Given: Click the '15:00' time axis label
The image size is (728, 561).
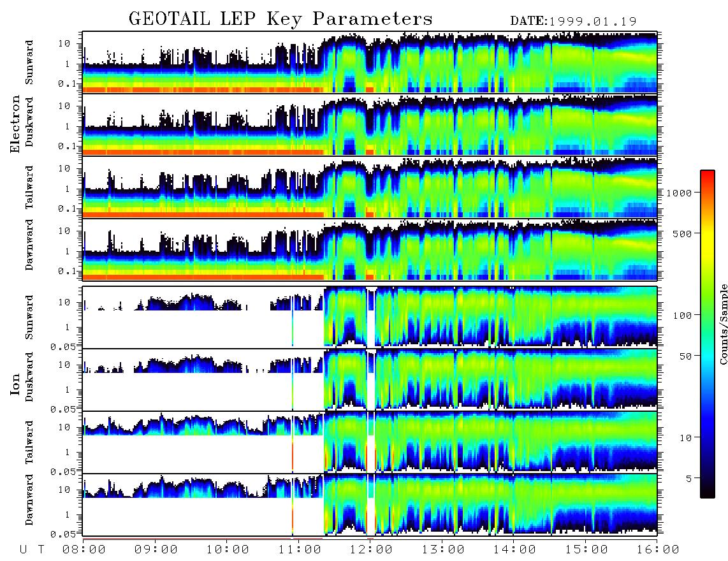Looking at the screenshot, I should click(586, 550).
